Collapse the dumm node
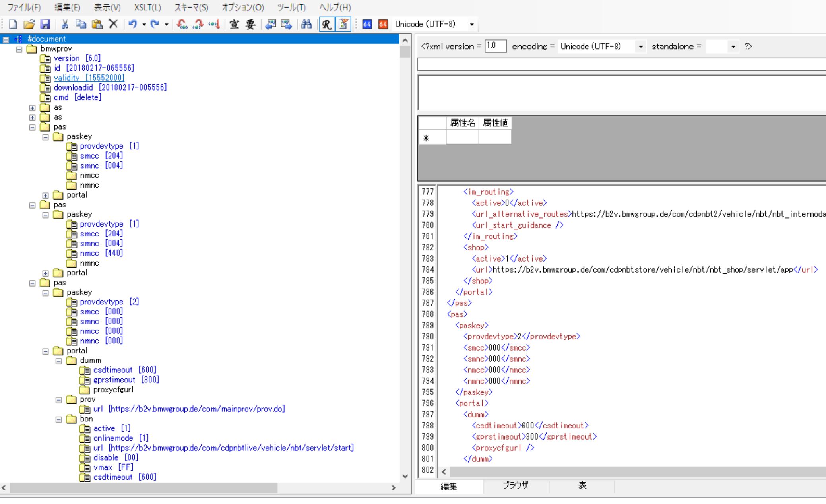 click(58, 361)
